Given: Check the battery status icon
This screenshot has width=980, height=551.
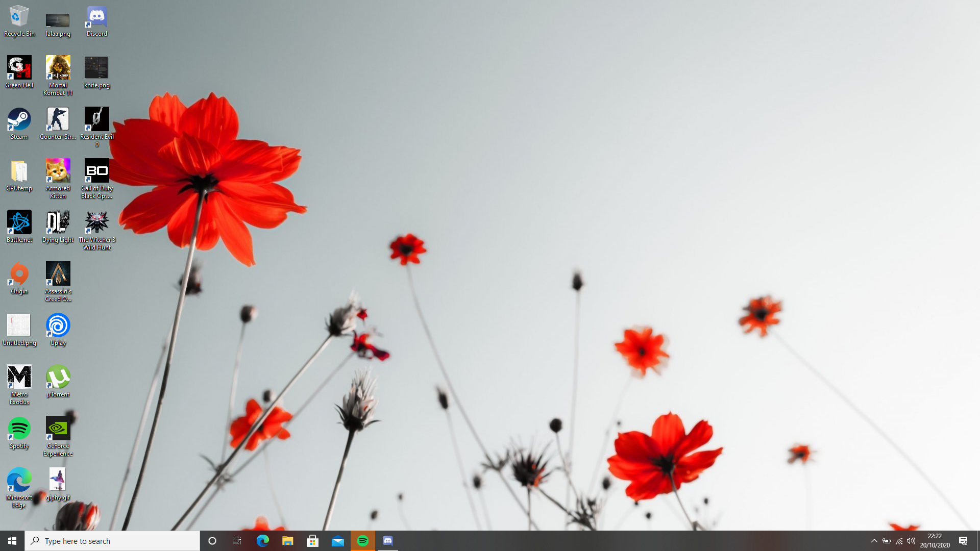Looking at the screenshot, I should [887, 541].
